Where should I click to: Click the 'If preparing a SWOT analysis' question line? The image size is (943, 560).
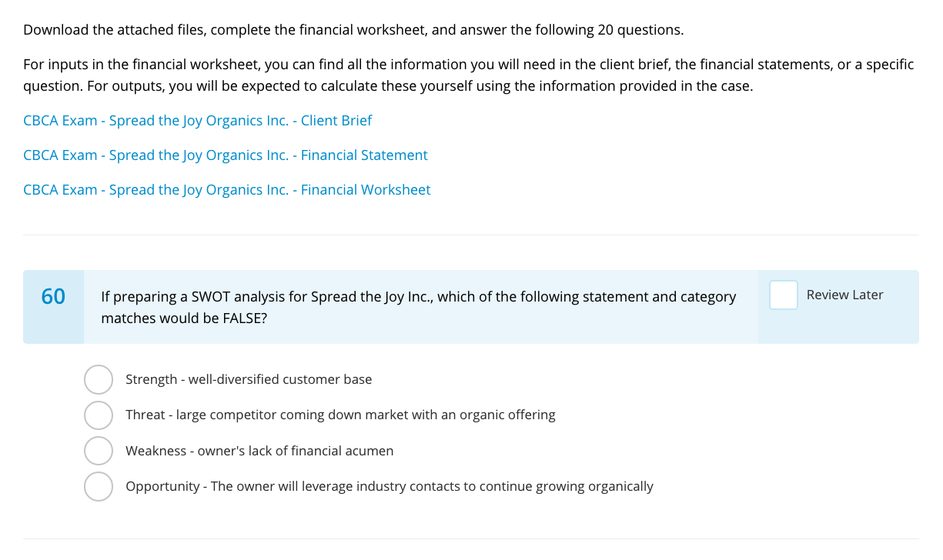pos(418,297)
